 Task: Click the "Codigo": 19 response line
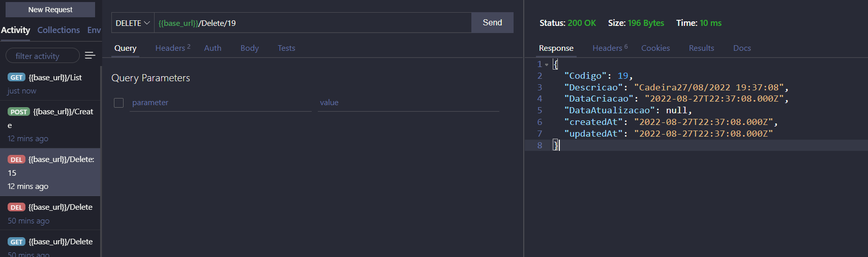[598, 76]
